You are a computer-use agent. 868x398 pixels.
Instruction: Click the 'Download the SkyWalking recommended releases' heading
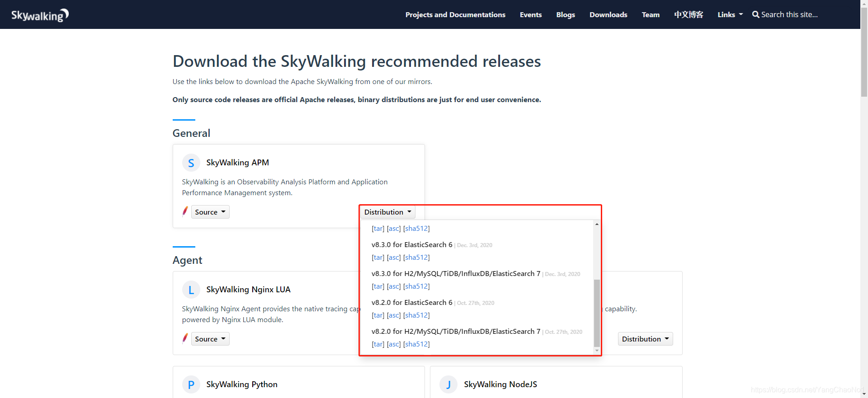click(357, 61)
